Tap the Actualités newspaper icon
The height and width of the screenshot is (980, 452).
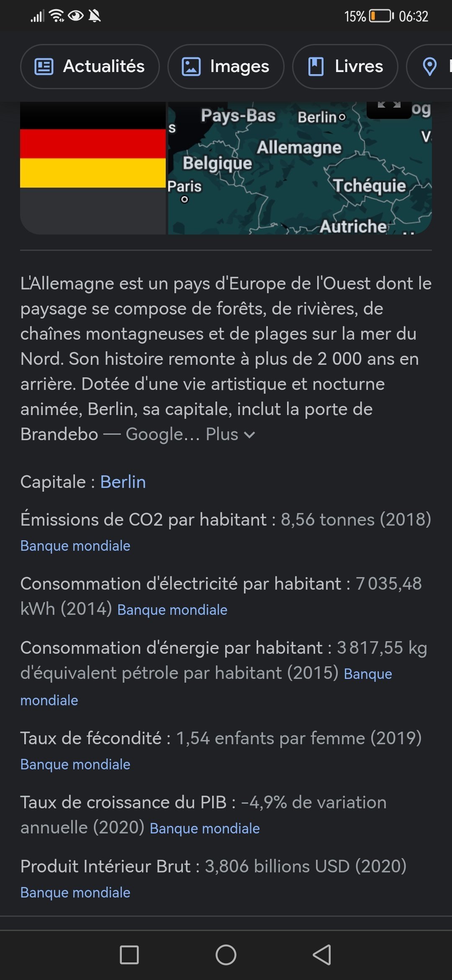click(x=44, y=67)
